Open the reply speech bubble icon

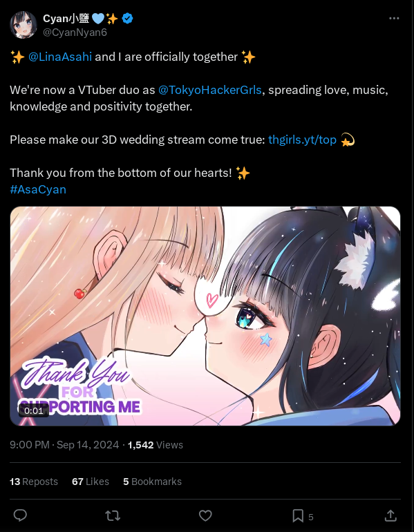pyautogui.click(x=20, y=515)
